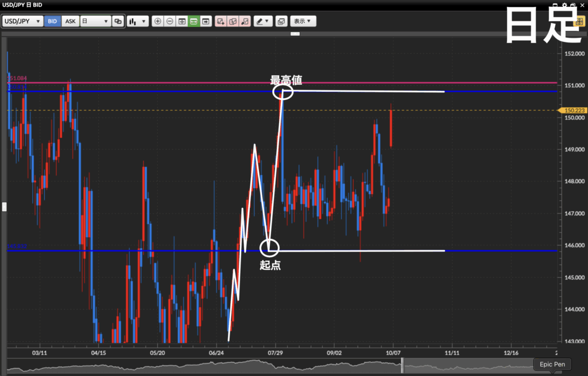
Task: Click the range handle on overview navigator
Action: [402, 364]
